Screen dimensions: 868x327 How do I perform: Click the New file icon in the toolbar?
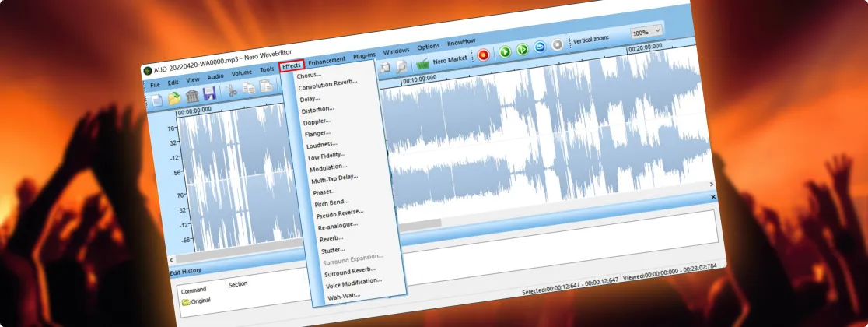(x=159, y=101)
